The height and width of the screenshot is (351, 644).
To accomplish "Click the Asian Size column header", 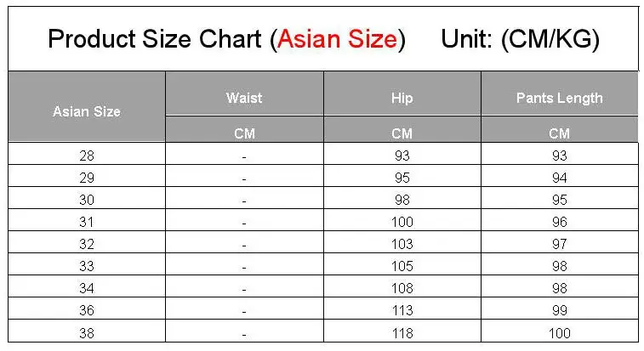I will [87, 111].
